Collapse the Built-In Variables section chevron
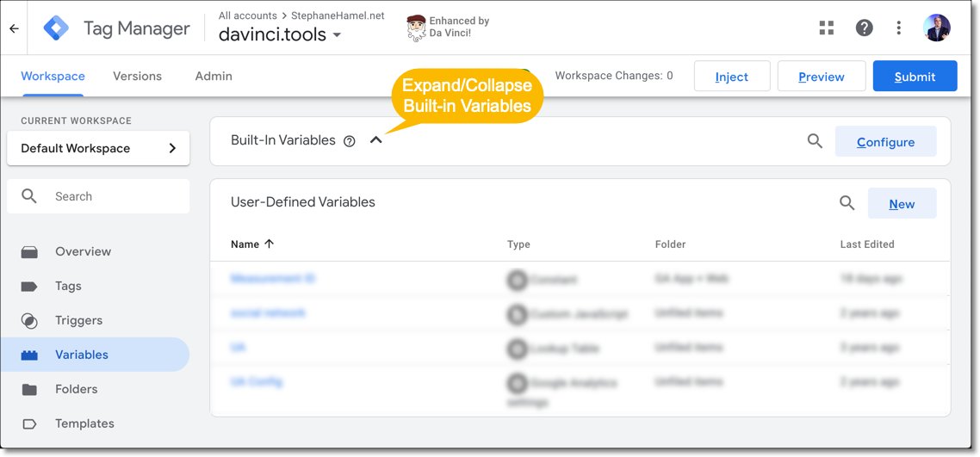Screen dimensions: 980x457 pos(375,140)
